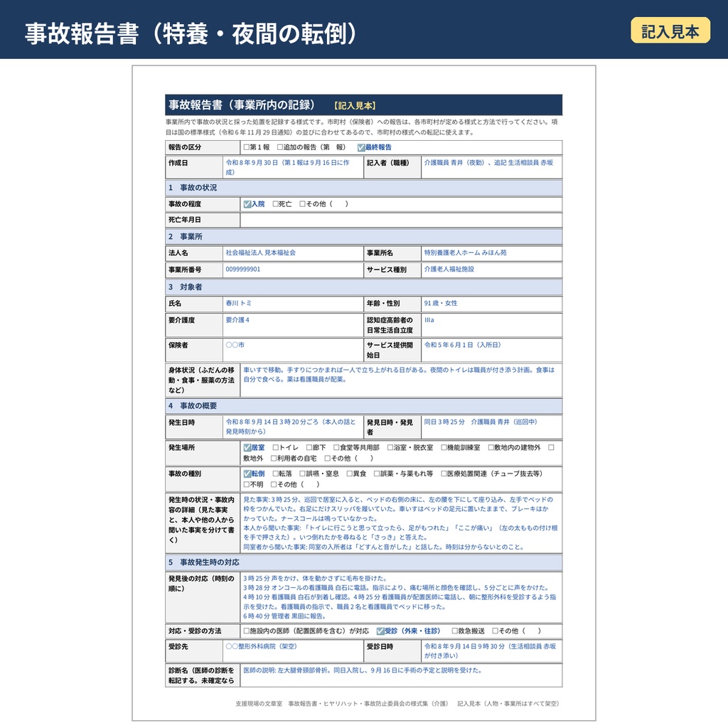The height and width of the screenshot is (728, 728).
Task: Click the 対応・受診の方法 label cell
Action: coord(203,631)
